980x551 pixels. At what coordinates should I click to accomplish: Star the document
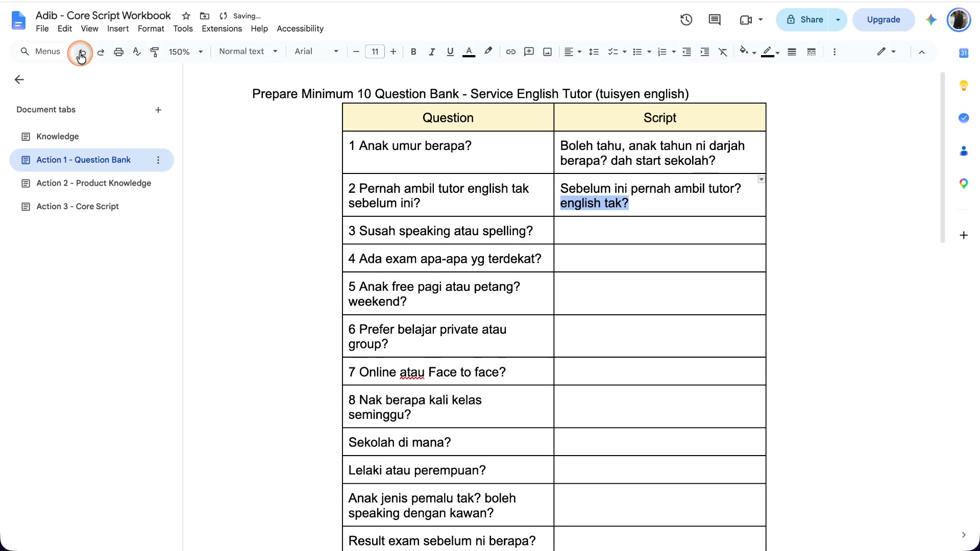186,16
